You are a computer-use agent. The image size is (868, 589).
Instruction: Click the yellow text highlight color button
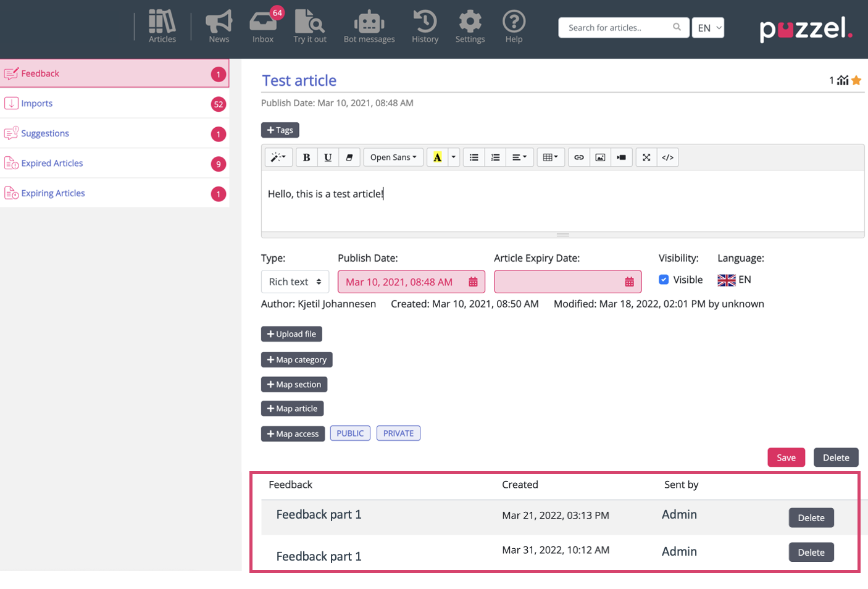[x=437, y=157]
